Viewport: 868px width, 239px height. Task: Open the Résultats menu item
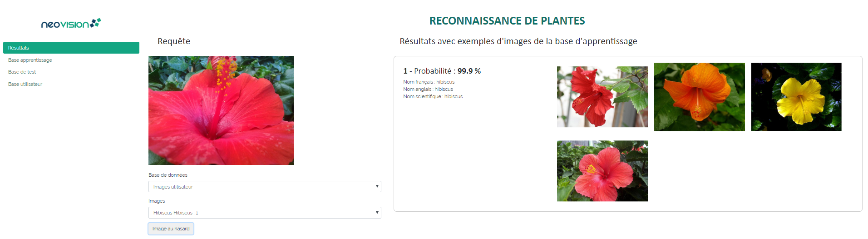(x=71, y=48)
